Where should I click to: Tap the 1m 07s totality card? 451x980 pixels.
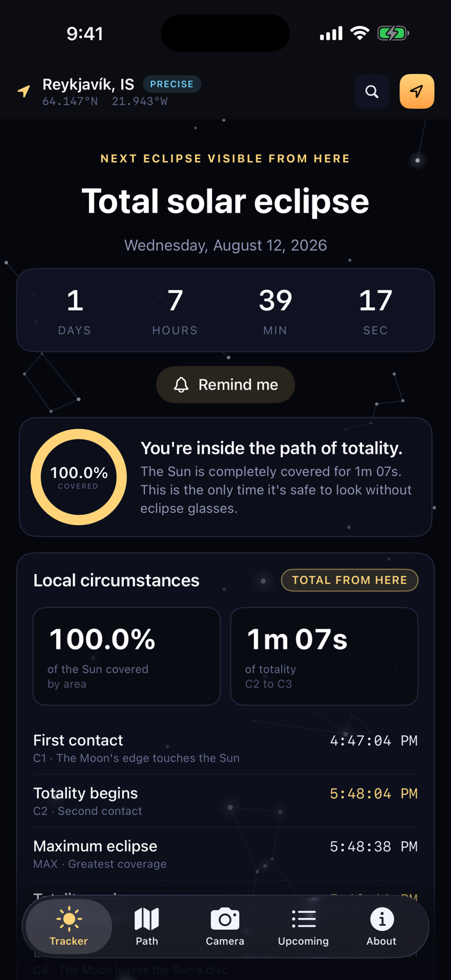[324, 656]
